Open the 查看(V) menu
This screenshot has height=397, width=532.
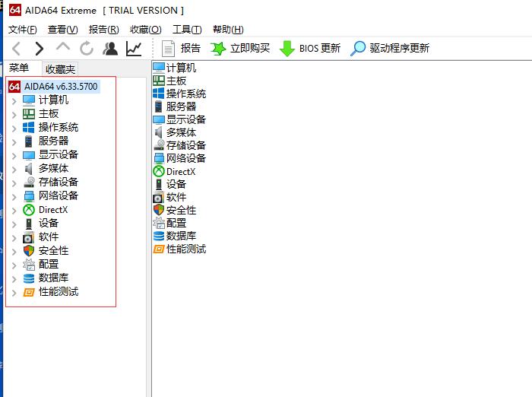[63, 30]
